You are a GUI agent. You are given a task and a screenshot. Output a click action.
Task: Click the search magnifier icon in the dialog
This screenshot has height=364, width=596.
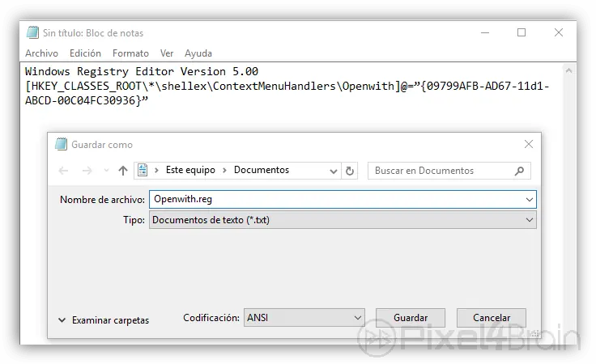519,171
